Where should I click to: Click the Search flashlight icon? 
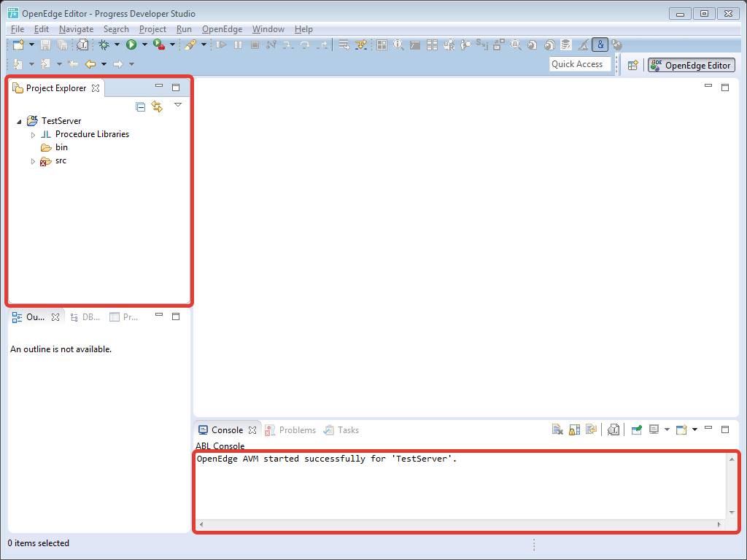[190, 44]
